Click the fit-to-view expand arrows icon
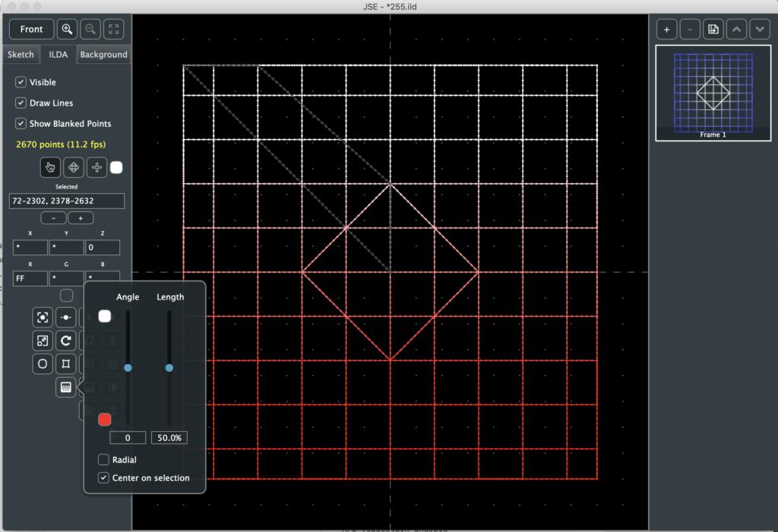778x532 pixels. tap(113, 30)
